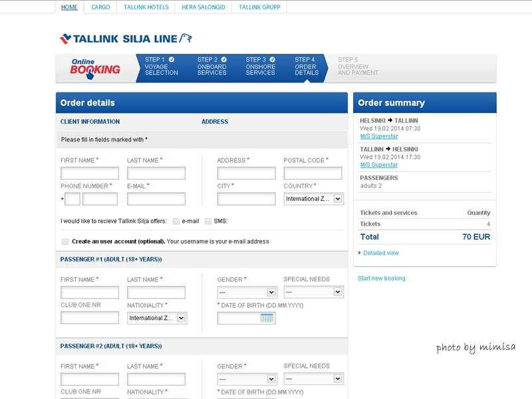Tick Create an user account checkbox
The width and height of the screenshot is (532, 399).
pyautogui.click(x=65, y=241)
